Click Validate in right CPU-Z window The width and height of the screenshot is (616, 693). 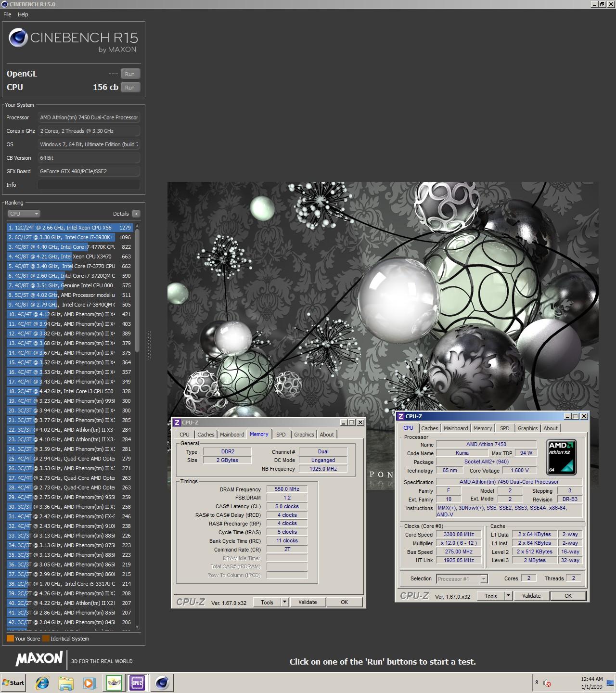coord(531,596)
